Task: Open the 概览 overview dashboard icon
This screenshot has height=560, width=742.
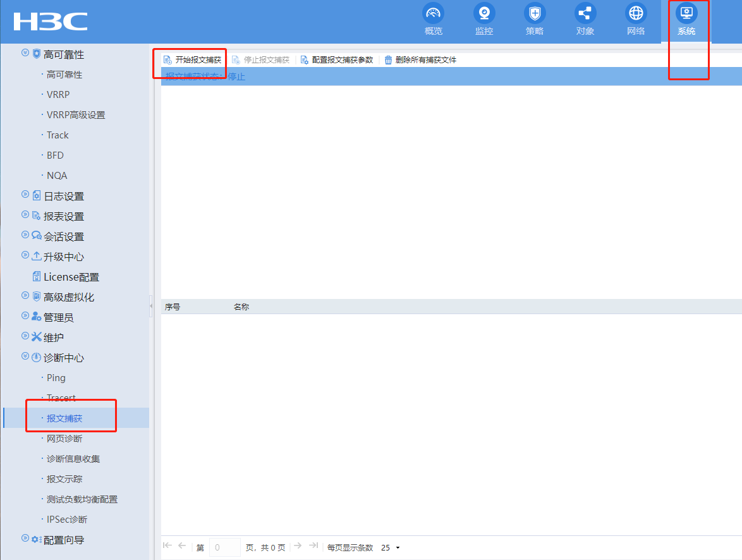Action: [x=433, y=13]
